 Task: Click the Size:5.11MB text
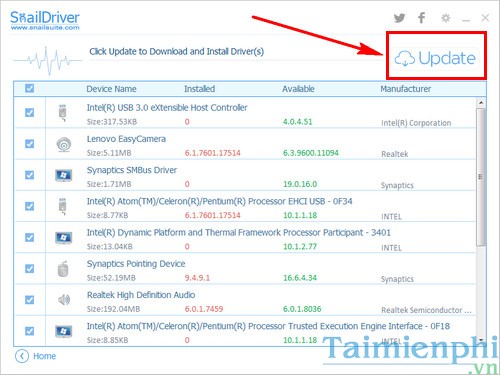(109, 153)
